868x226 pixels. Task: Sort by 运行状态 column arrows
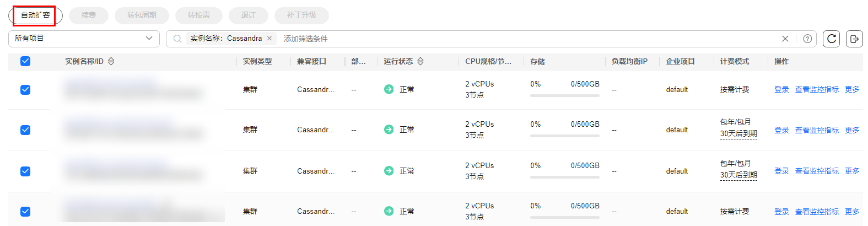[420, 61]
